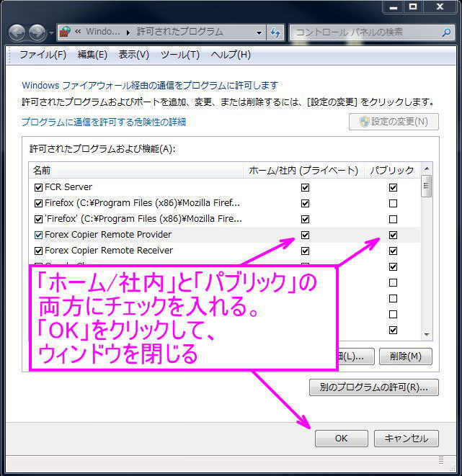Open recent pages dropdown beside navigation arrows

pos(51,32)
